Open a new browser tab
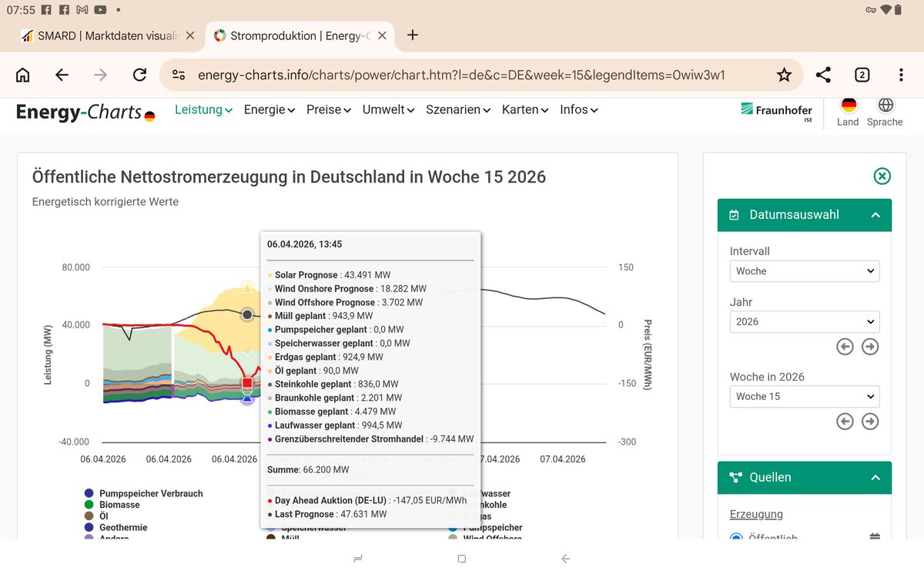 click(x=413, y=35)
